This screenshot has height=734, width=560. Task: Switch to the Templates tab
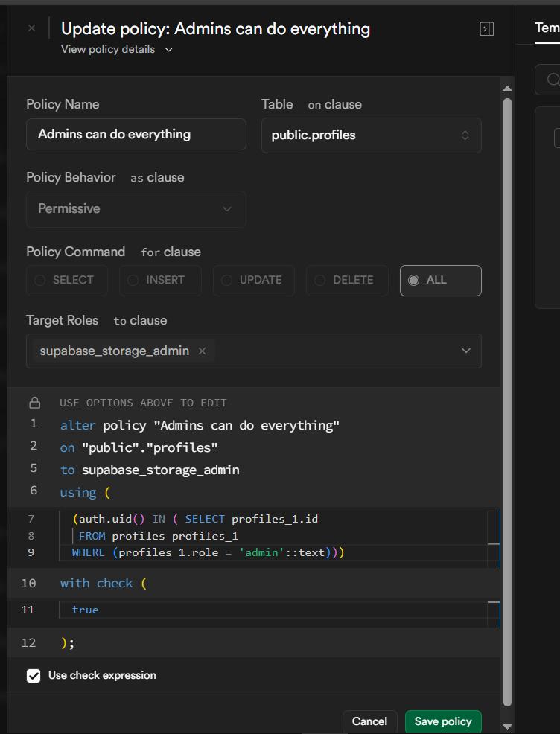pyautogui.click(x=547, y=28)
